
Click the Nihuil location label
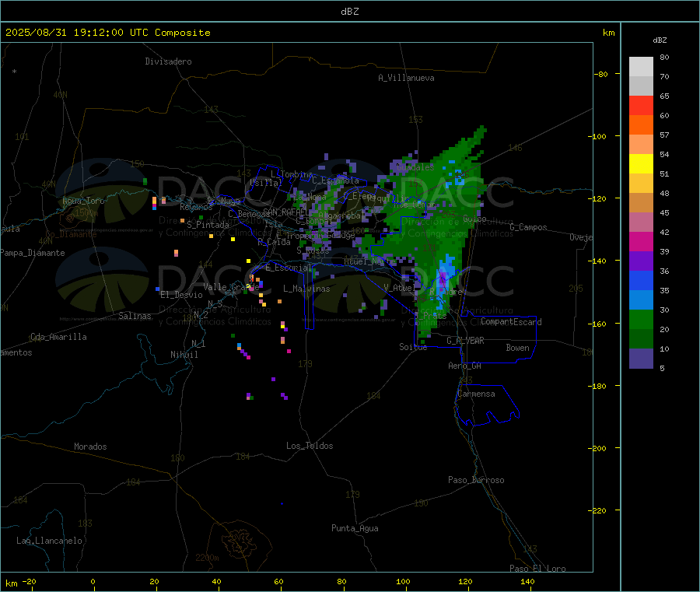click(x=184, y=355)
